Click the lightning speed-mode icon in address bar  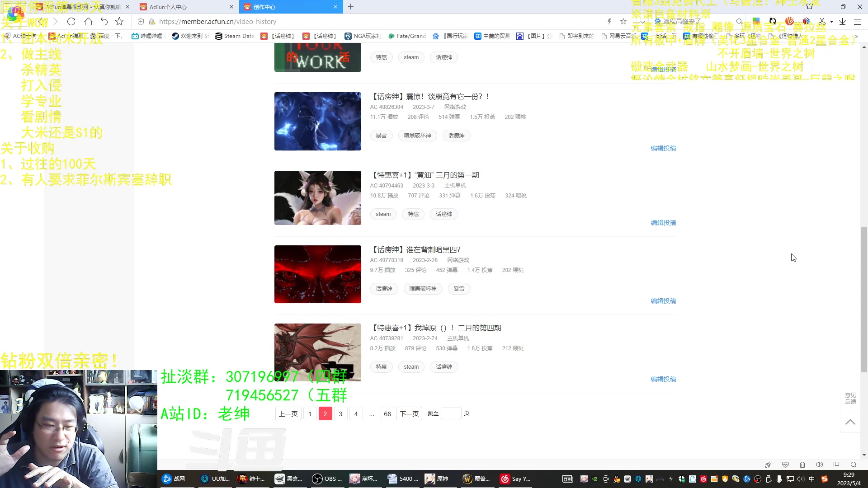pos(609,21)
